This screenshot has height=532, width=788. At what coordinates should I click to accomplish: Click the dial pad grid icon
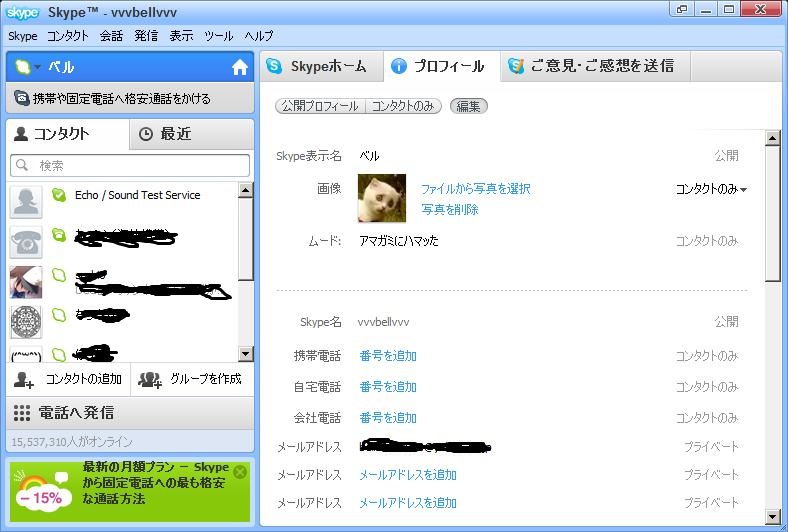pyautogui.click(x=22, y=413)
